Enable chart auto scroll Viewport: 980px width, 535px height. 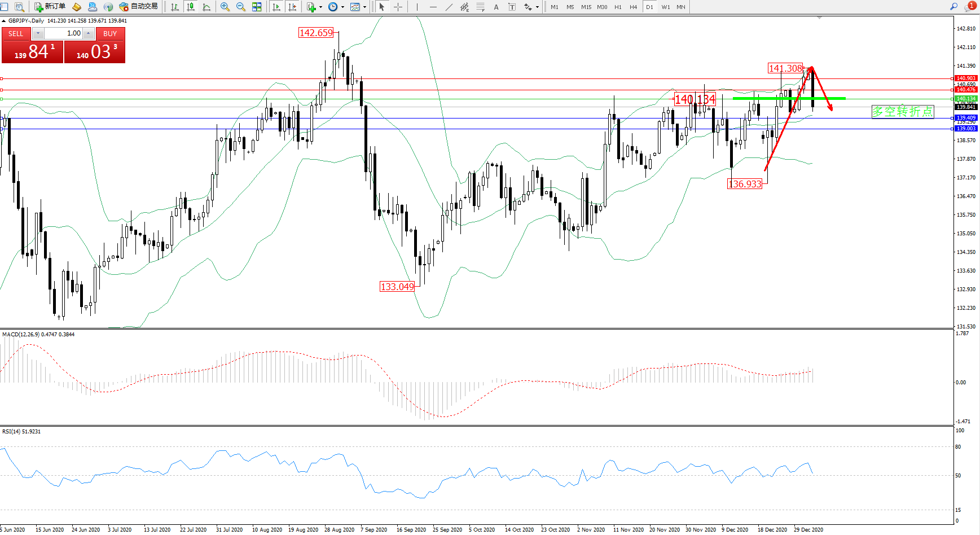pyautogui.click(x=276, y=7)
